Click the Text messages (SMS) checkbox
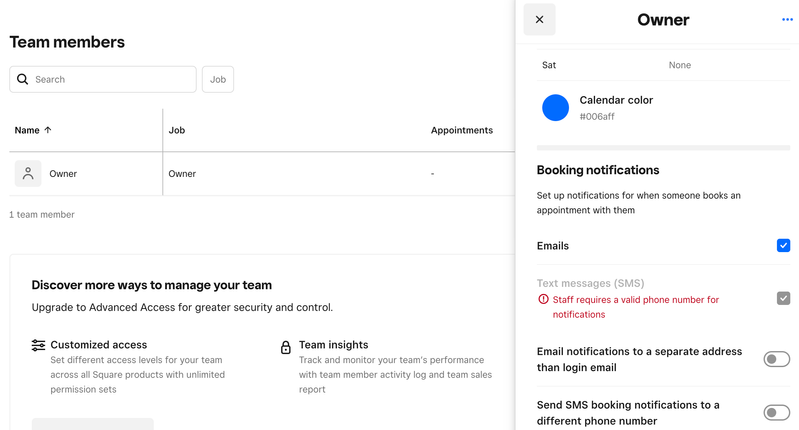The height and width of the screenshot is (430, 799). [783, 298]
